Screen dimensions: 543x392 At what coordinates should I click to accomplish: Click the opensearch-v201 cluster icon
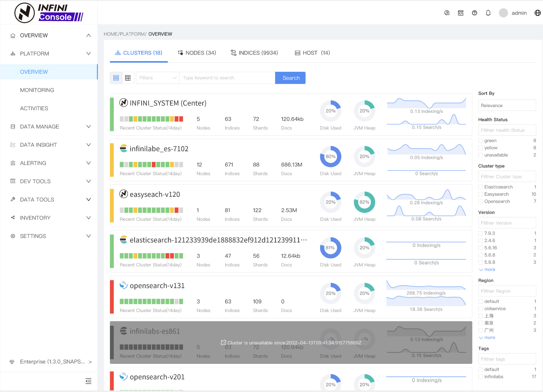tap(124, 376)
